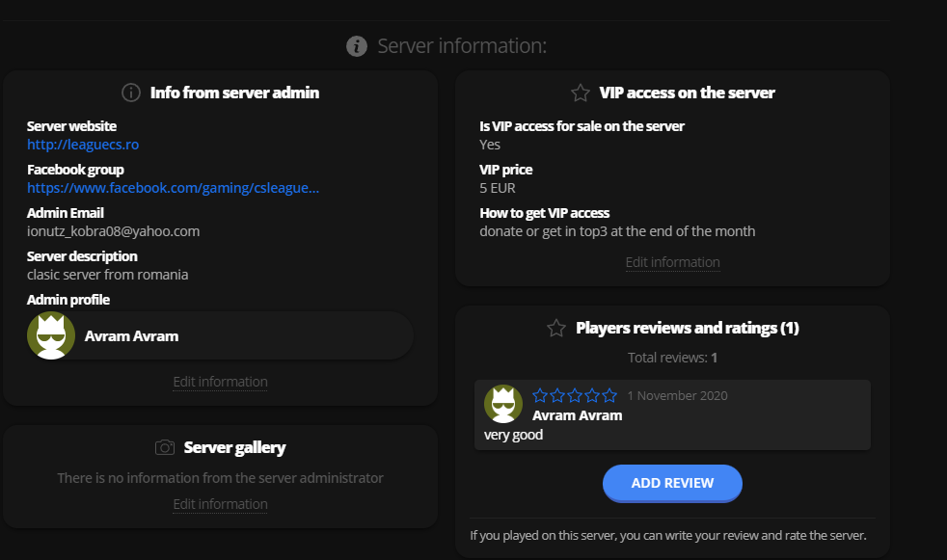Click the first star of the review rating
This screenshot has width=947, height=560.
coord(540,395)
